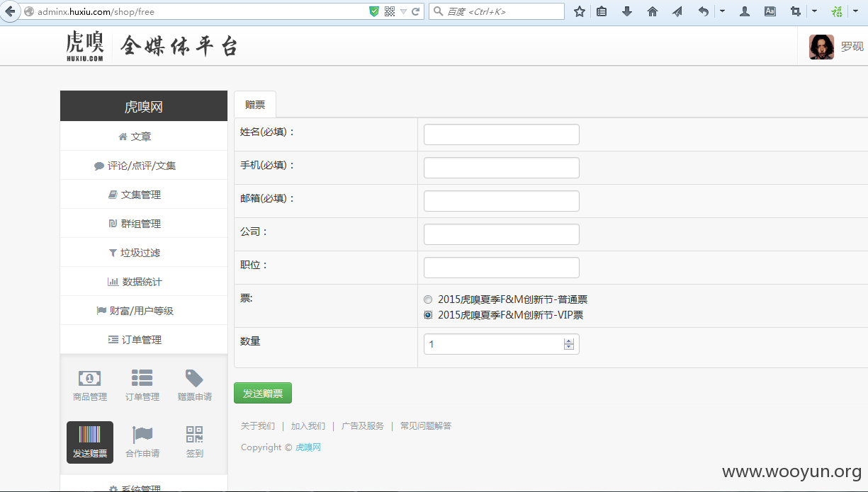Viewport: 868px width, 492px height.
Task: Select the 发送赠票 barcode tile
Action: (90, 442)
